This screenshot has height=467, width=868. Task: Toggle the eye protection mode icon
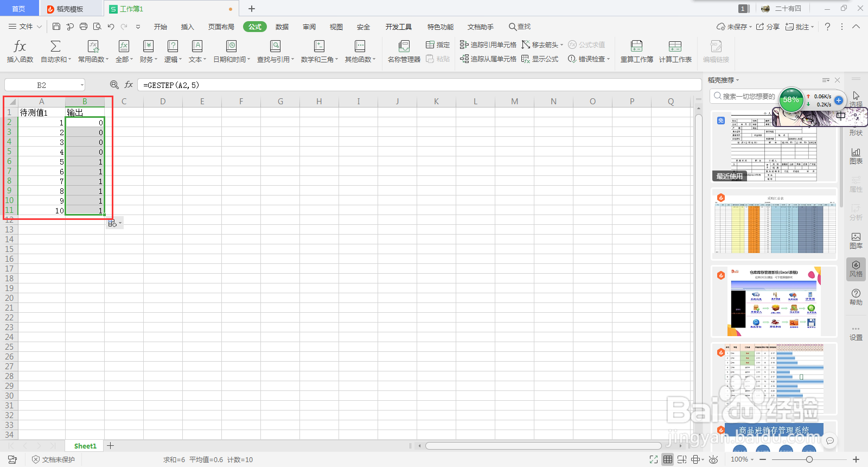pos(713,459)
